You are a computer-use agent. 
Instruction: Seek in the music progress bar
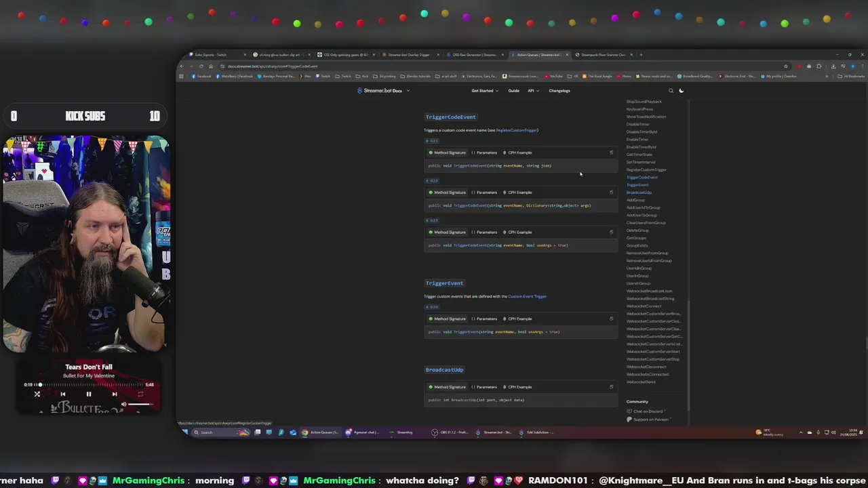tap(89, 385)
